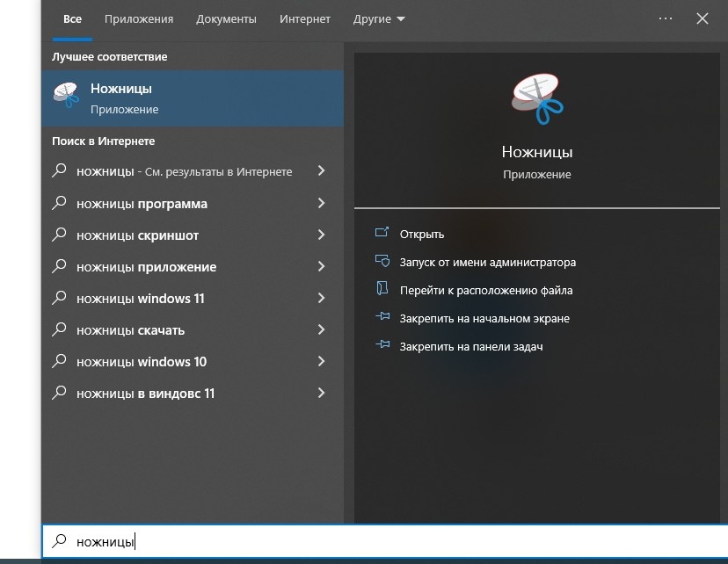Expand arrow for ножницы программа
The height and width of the screenshot is (564, 728).
pos(321,203)
